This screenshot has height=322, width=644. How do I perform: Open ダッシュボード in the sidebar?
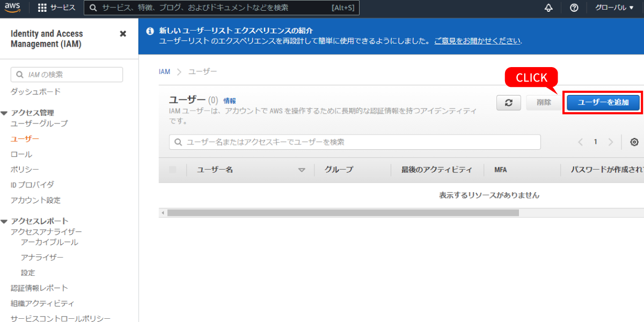(x=35, y=92)
